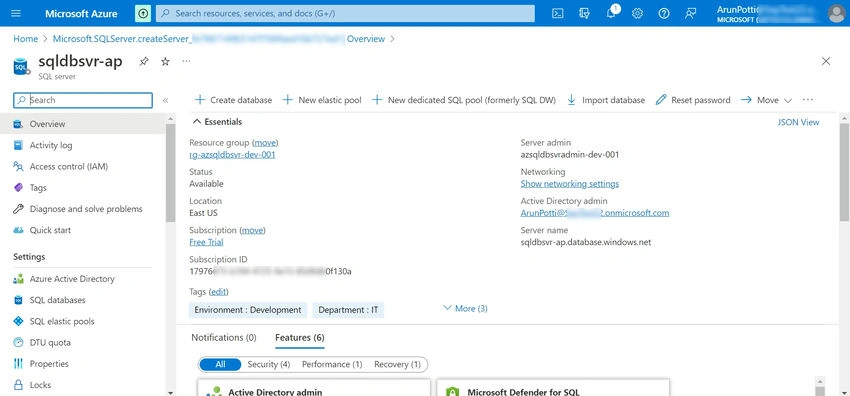The height and width of the screenshot is (396, 850).
Task: Click New dedicated SQL pool button
Action: coord(464,100)
